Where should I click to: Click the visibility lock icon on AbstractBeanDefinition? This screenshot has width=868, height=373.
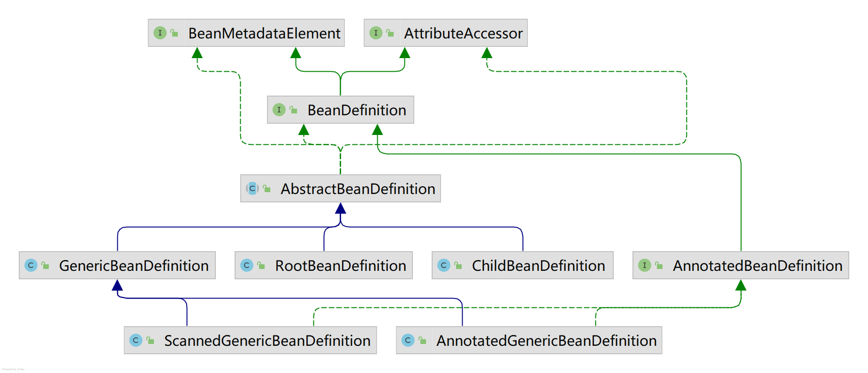pyautogui.click(x=266, y=188)
